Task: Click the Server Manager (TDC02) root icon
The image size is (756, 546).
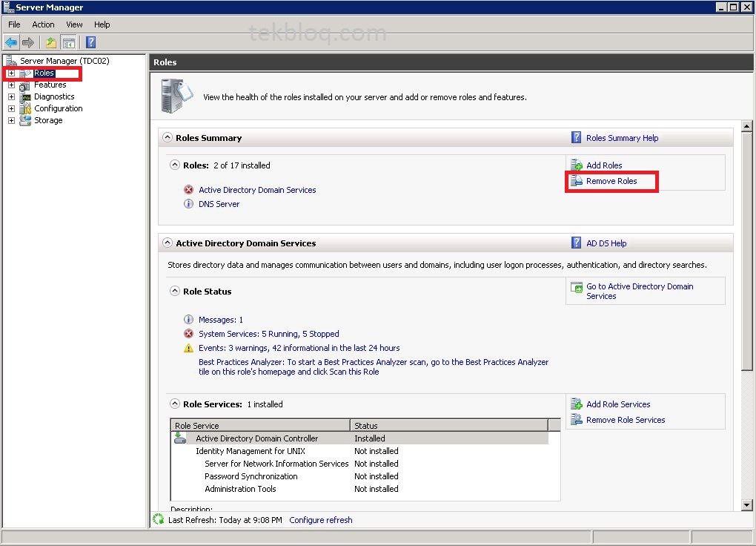Action: [x=11, y=60]
